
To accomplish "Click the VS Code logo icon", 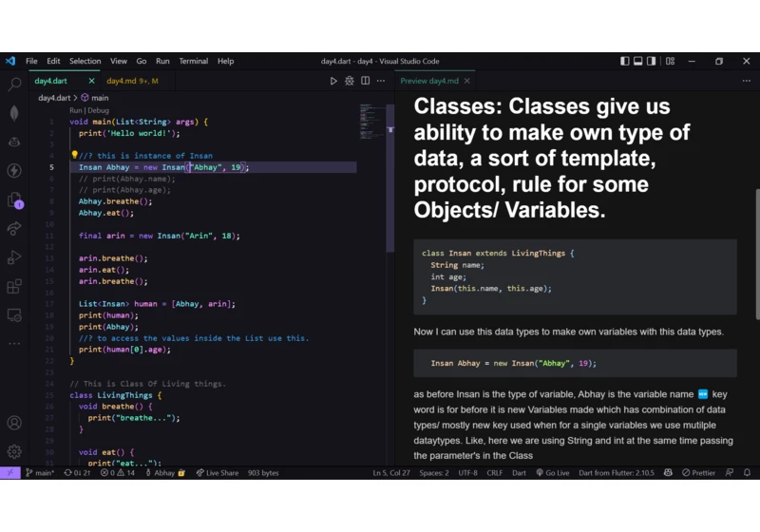I will click(10, 61).
